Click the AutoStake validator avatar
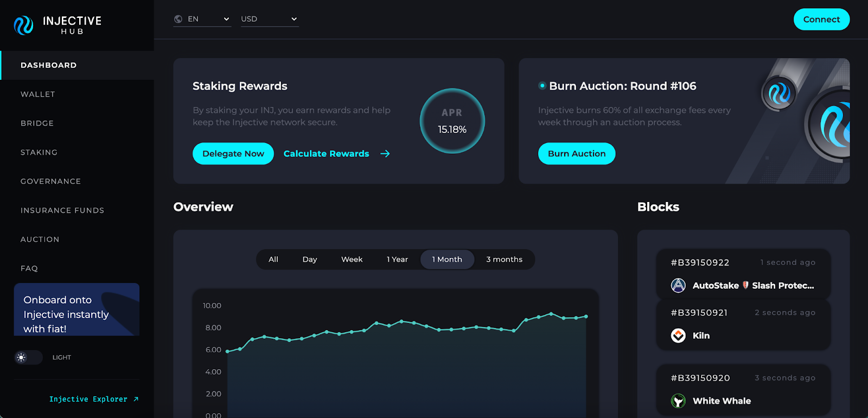The height and width of the screenshot is (418, 868). click(678, 286)
